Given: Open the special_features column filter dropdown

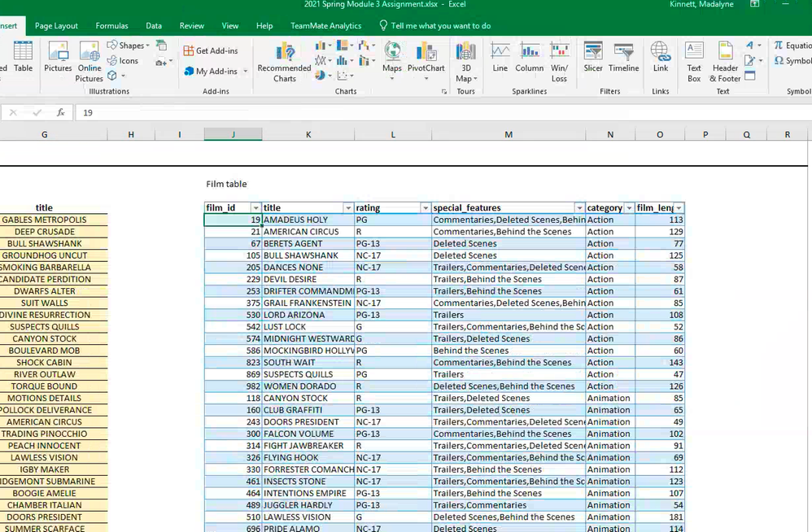Looking at the screenshot, I should point(579,208).
